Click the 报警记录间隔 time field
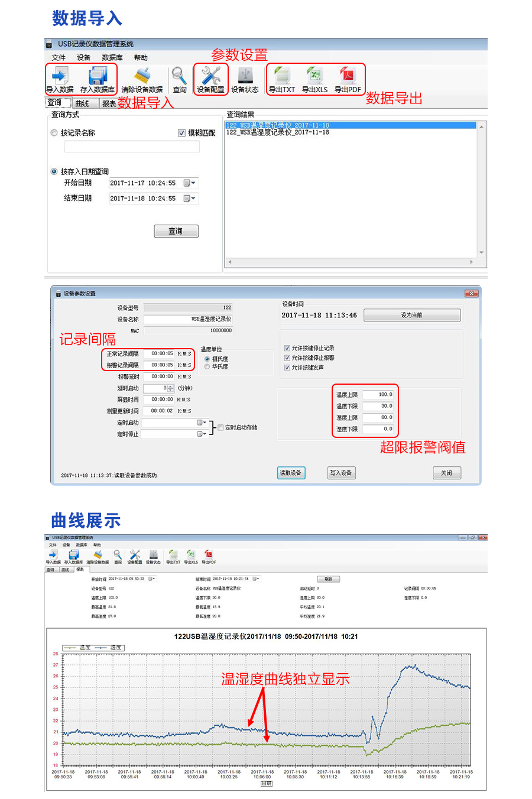This screenshot has height=799, width=532. pos(160,365)
